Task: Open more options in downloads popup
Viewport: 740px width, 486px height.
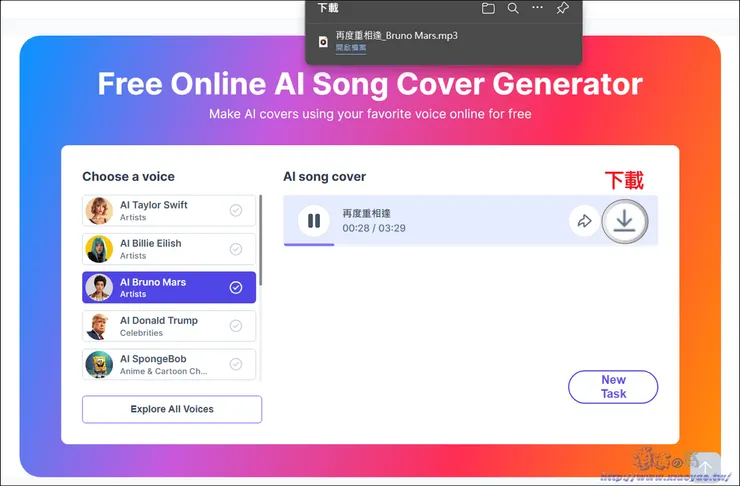Action: click(x=538, y=8)
